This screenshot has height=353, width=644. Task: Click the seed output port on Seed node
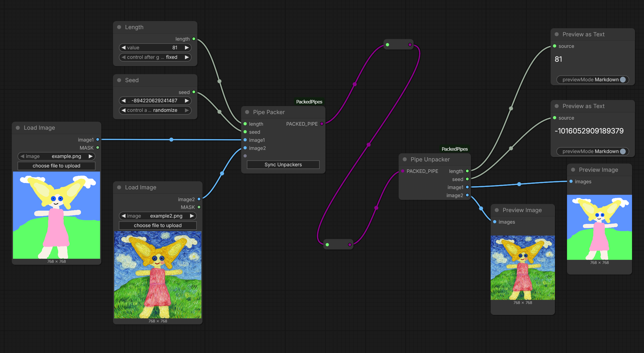pyautogui.click(x=194, y=92)
